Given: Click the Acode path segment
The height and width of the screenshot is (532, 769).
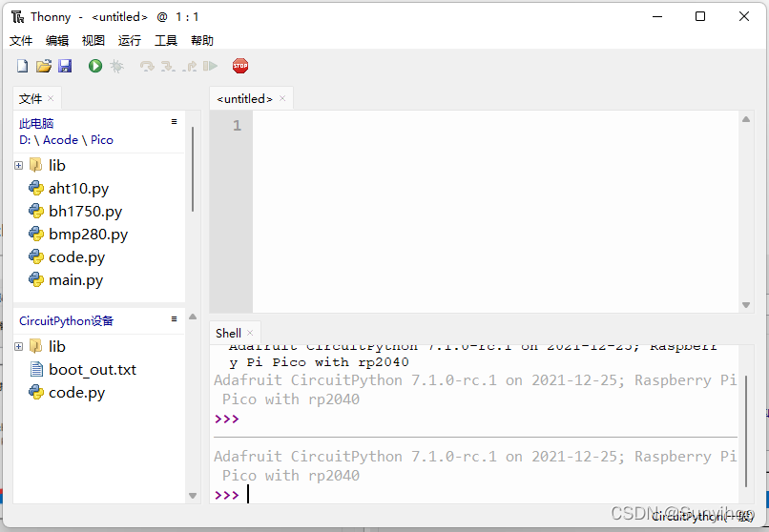Looking at the screenshot, I should click(x=60, y=140).
